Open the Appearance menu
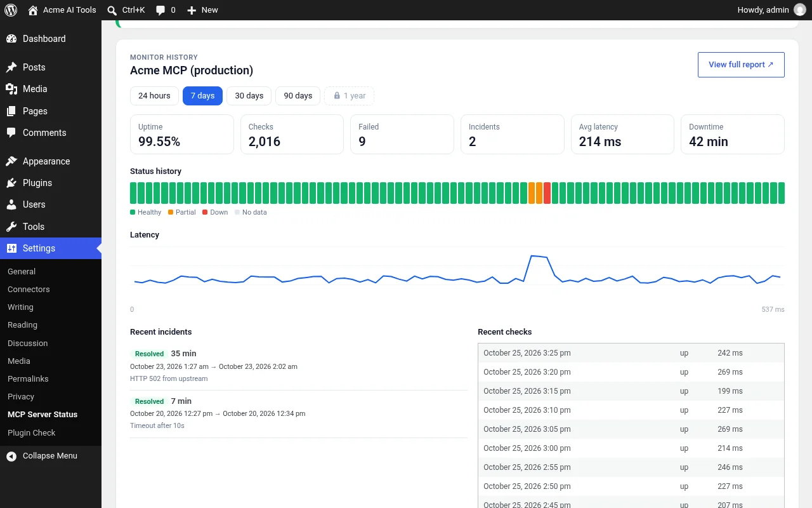 (x=51, y=161)
